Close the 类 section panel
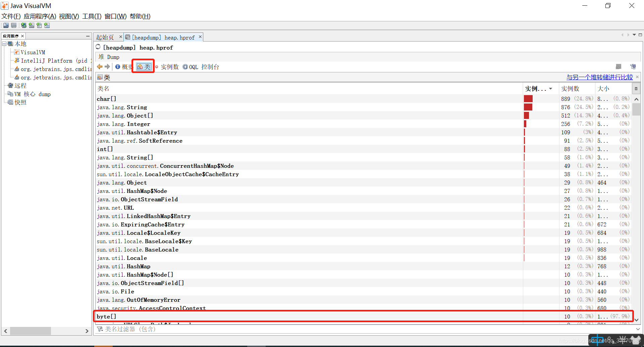644x347 pixels. point(637,77)
